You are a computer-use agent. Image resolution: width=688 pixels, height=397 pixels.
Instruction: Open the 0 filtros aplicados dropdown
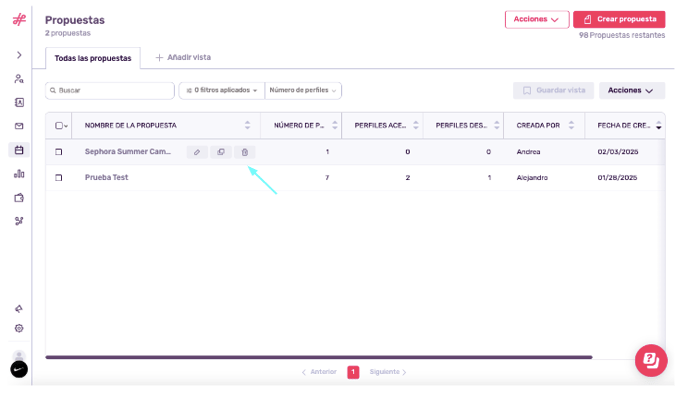tap(222, 90)
